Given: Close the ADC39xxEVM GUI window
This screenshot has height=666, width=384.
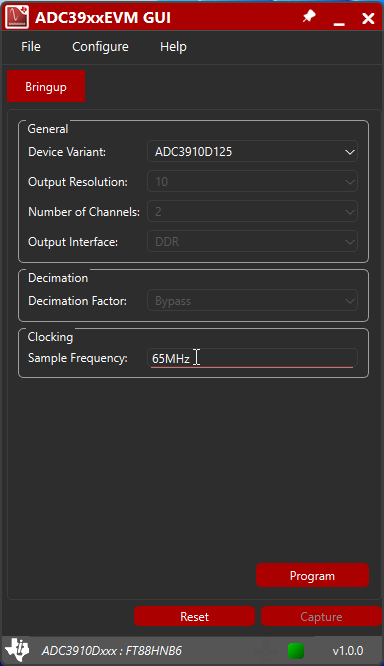Looking at the screenshot, I should [x=368, y=18].
